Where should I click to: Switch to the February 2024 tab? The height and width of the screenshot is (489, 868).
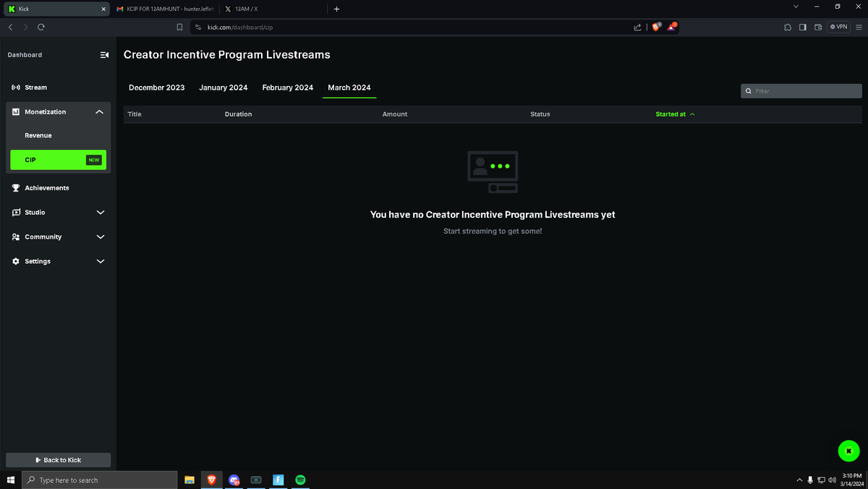pyautogui.click(x=288, y=88)
